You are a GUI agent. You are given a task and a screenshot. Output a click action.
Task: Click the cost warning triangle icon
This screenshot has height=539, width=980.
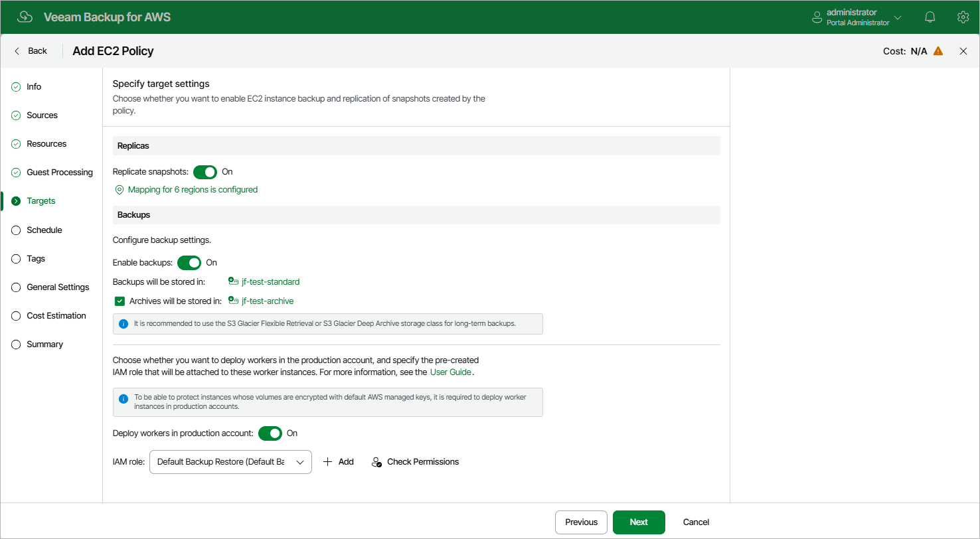coord(938,51)
